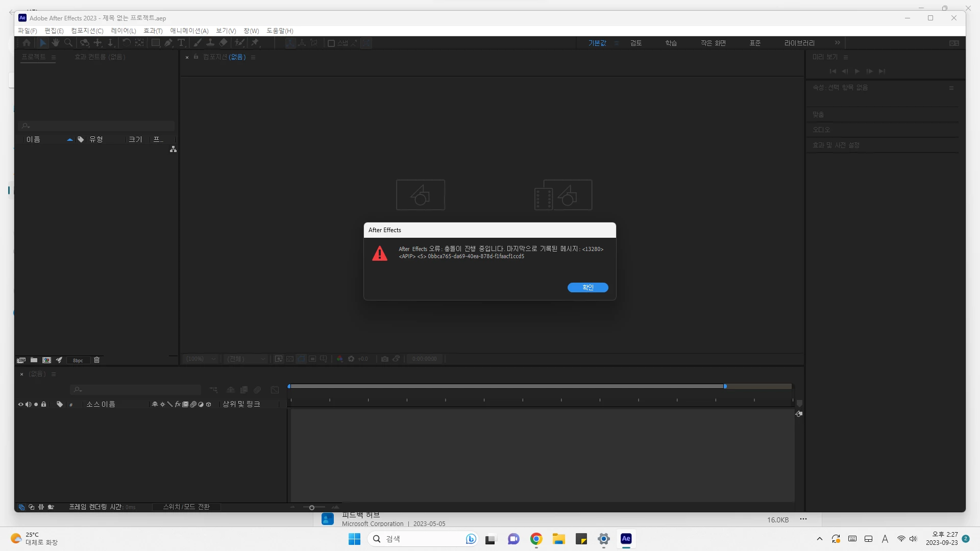Select the Brush tool
This screenshot has width=980, height=551.
point(198,43)
